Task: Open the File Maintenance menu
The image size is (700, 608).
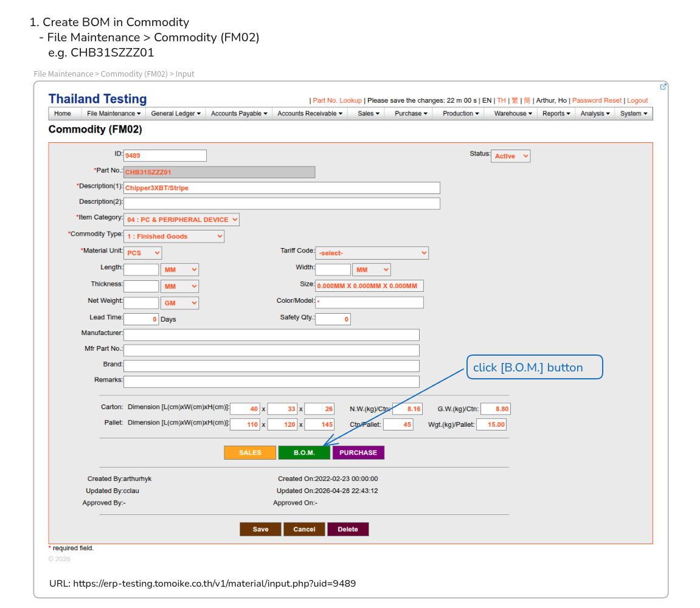Action: 113,114
